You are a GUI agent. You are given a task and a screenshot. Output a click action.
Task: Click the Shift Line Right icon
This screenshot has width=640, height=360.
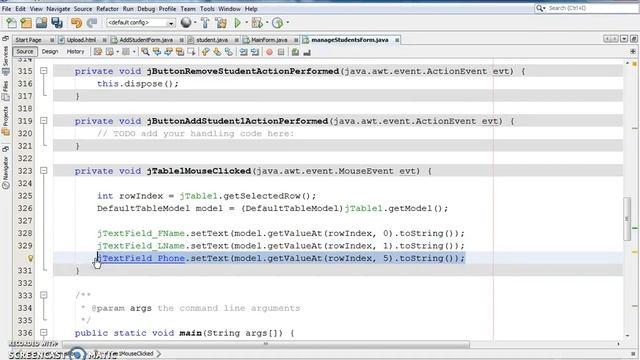255,52
